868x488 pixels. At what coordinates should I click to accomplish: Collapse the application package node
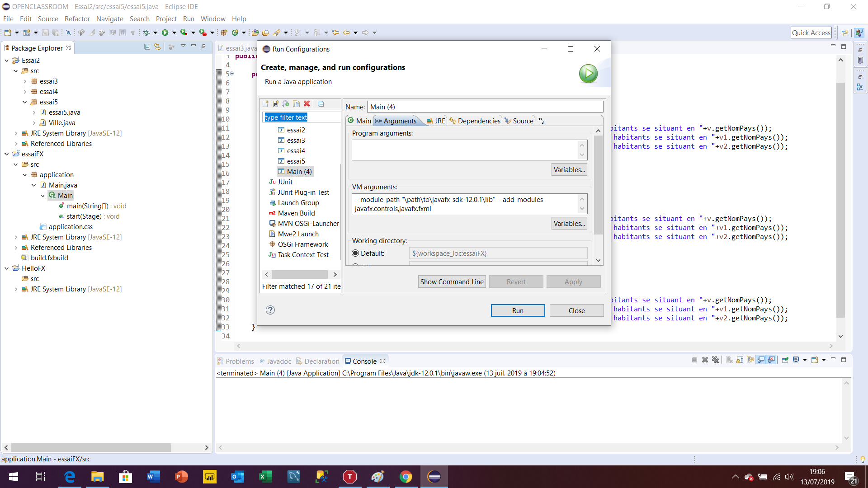(x=25, y=175)
